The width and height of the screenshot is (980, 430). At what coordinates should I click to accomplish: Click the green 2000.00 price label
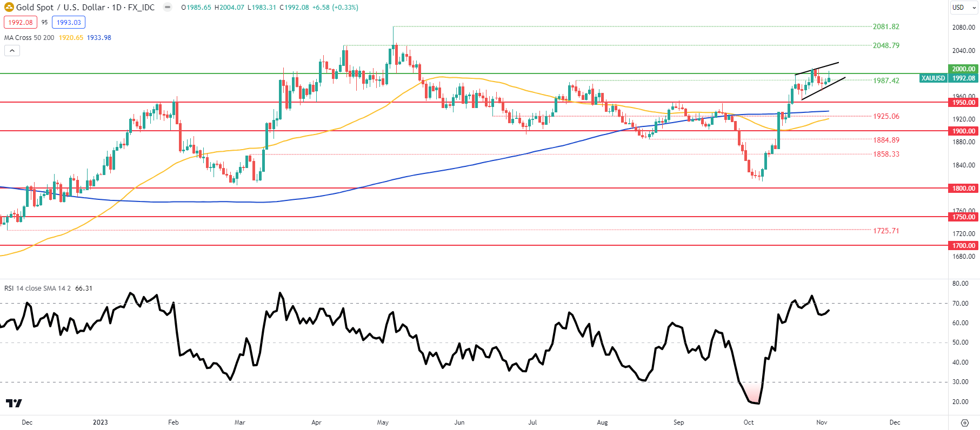click(963, 69)
